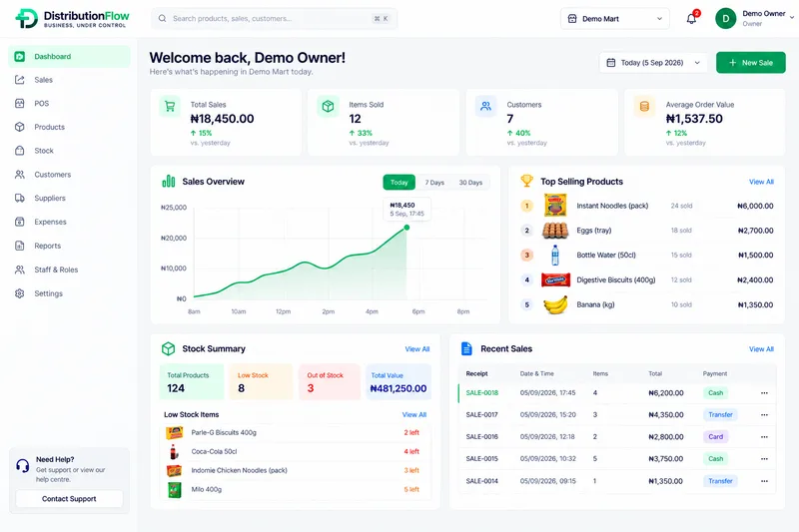Expand the Demo Mart store dropdown
Screen dimensions: 799x532
click(x=614, y=19)
